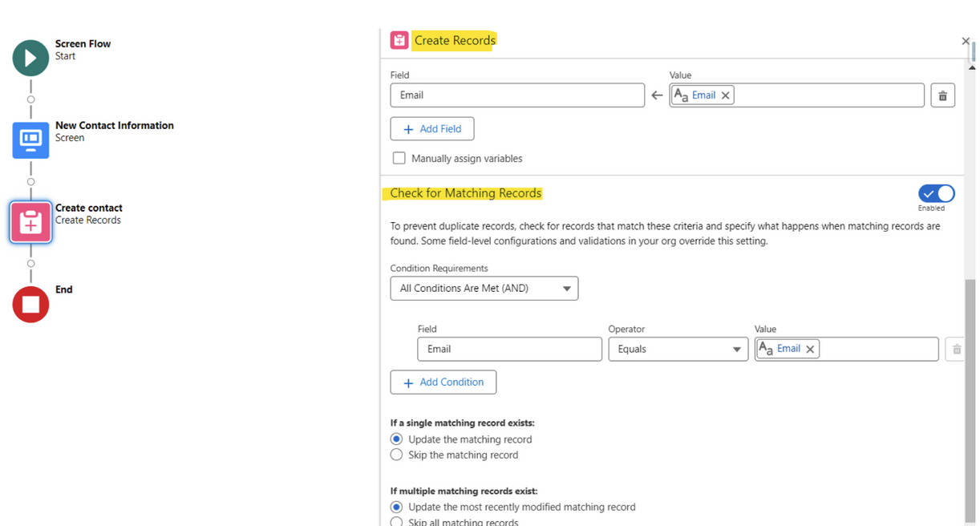The width and height of the screenshot is (980, 526).
Task: Click the Add Field button
Action: pos(431,128)
